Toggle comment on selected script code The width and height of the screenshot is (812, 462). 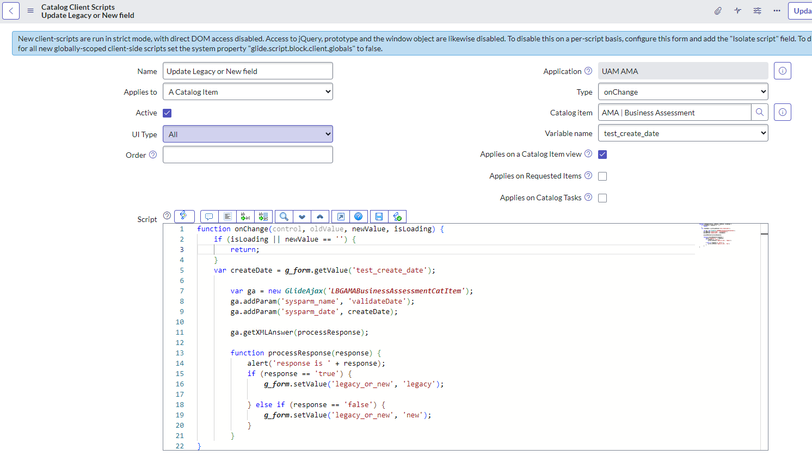click(209, 216)
